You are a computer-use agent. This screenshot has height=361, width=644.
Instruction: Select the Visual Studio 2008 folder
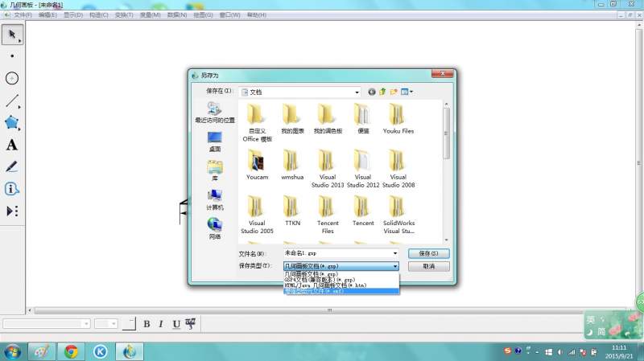pos(398,169)
